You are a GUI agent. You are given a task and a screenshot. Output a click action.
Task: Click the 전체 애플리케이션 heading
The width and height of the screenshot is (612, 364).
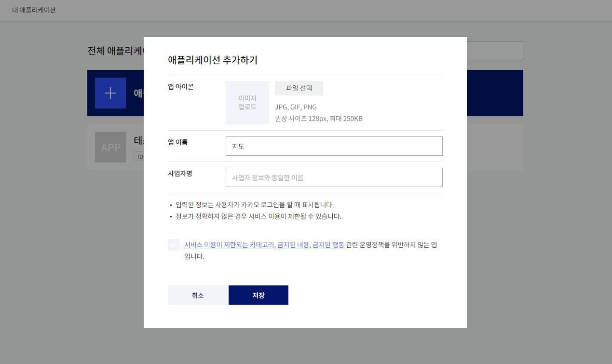point(115,51)
